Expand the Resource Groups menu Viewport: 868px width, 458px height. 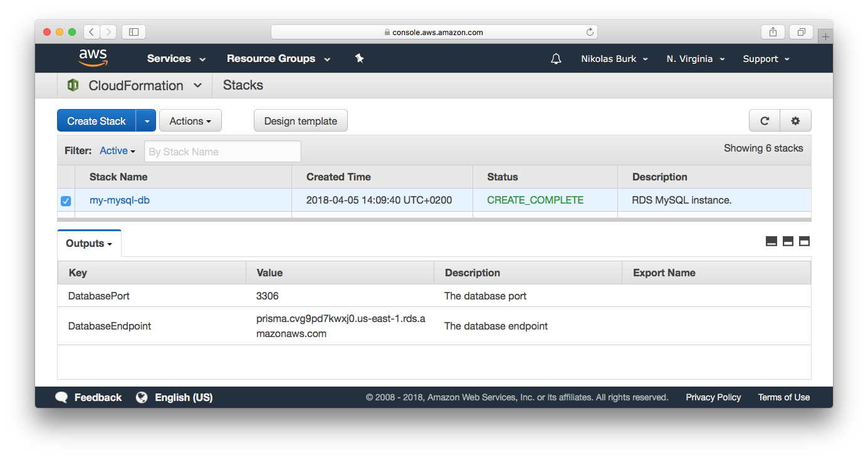click(x=278, y=59)
